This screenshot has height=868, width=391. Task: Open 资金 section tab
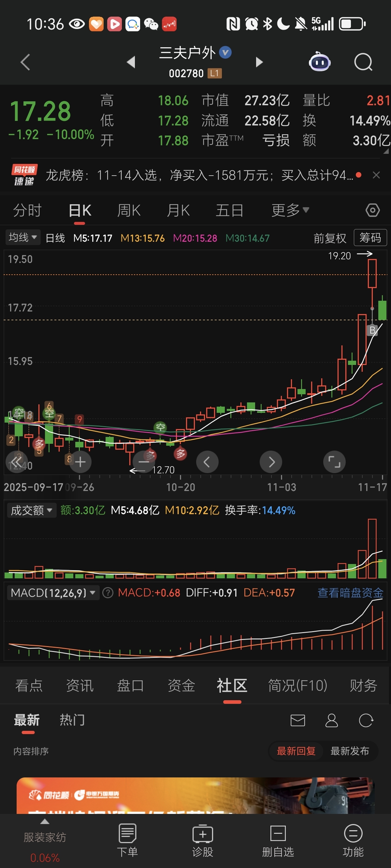coord(181,685)
